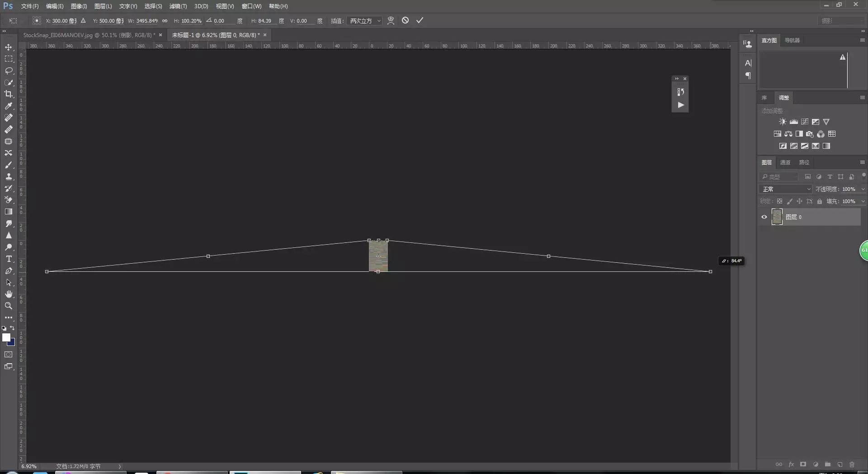Add Channel Mixer adjustment

(x=821, y=134)
